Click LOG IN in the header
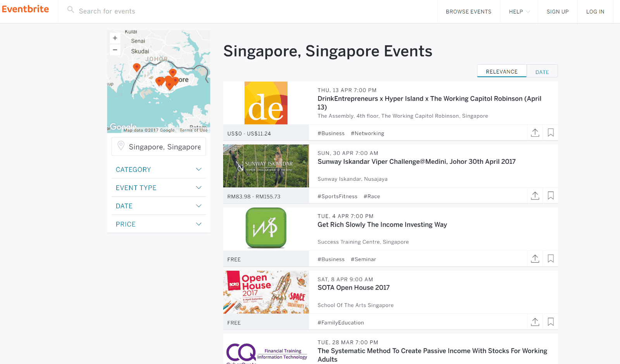 pos(595,12)
